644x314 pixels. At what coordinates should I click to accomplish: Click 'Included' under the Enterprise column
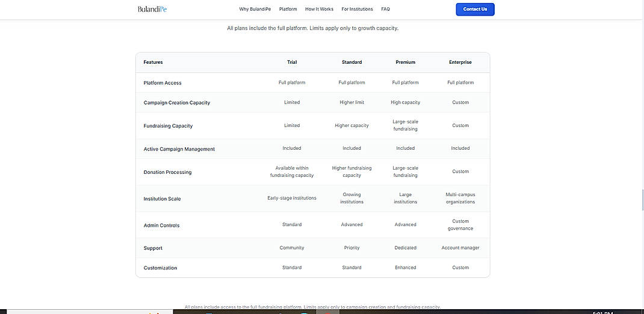460,148
